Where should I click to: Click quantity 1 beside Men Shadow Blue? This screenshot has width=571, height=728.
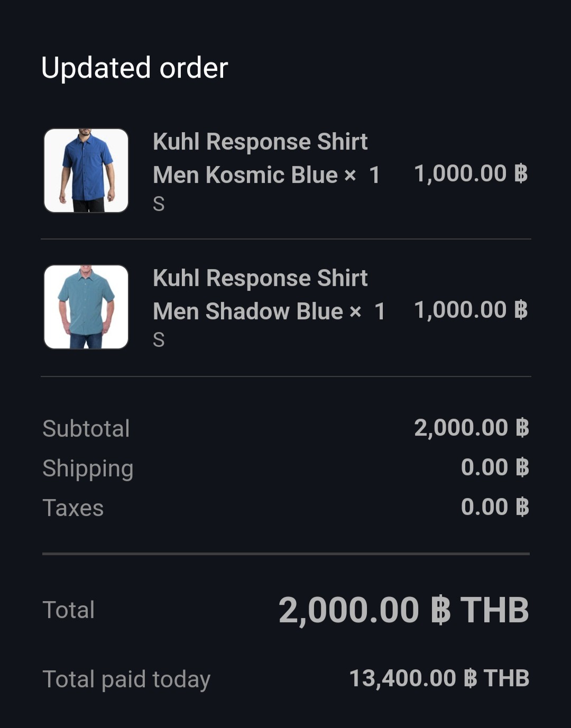380,311
